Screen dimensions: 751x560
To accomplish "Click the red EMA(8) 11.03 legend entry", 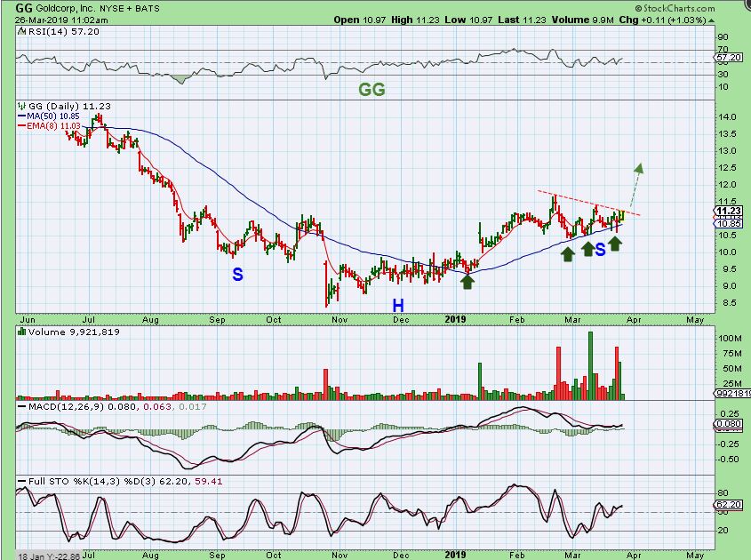I will coord(48,126).
